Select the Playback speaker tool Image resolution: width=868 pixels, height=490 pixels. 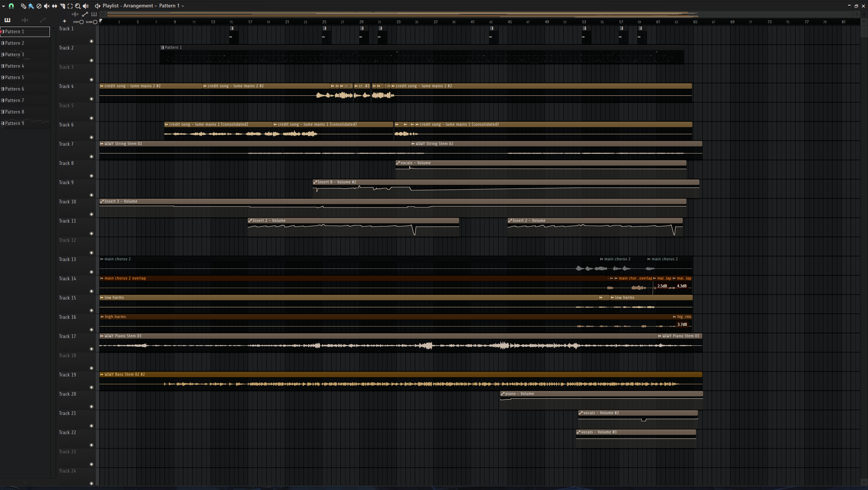pyautogui.click(x=86, y=6)
